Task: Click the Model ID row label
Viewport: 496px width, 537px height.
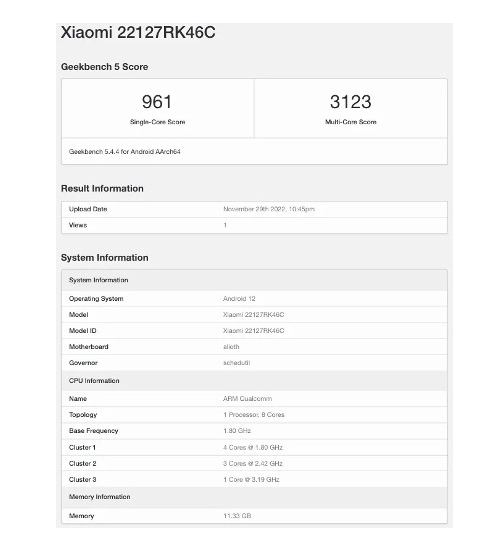Action: coord(83,331)
